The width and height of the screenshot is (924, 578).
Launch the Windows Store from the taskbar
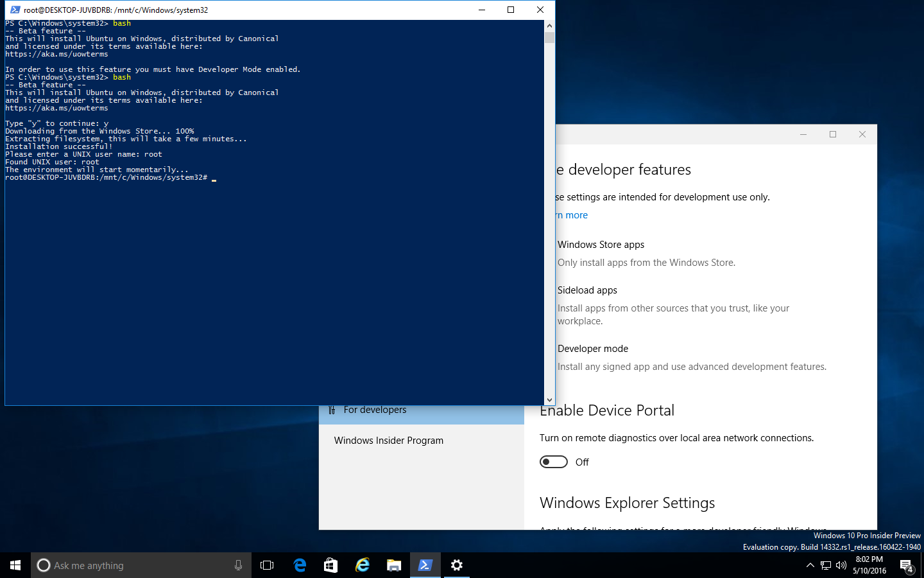(330, 565)
